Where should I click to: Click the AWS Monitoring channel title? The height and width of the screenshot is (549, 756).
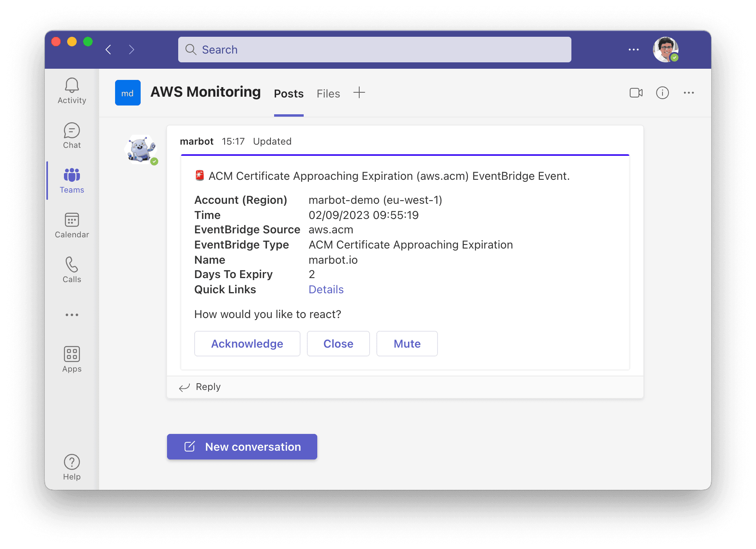pos(205,92)
